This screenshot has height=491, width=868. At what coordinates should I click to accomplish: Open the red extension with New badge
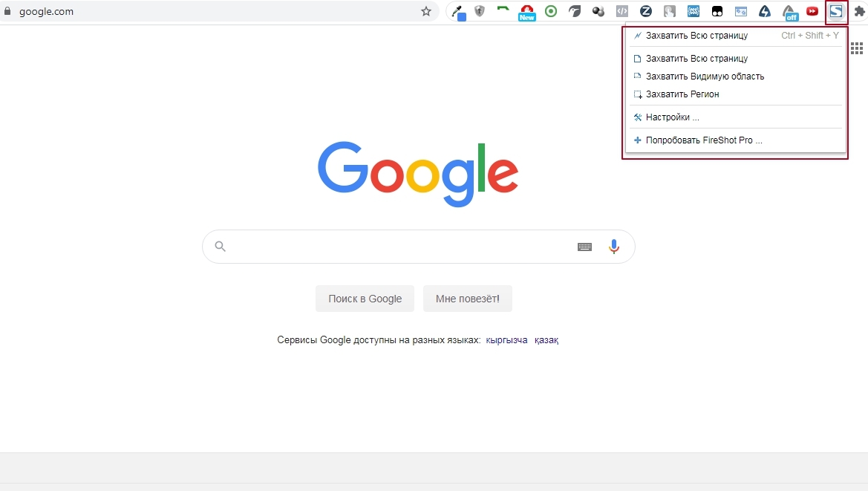click(527, 12)
